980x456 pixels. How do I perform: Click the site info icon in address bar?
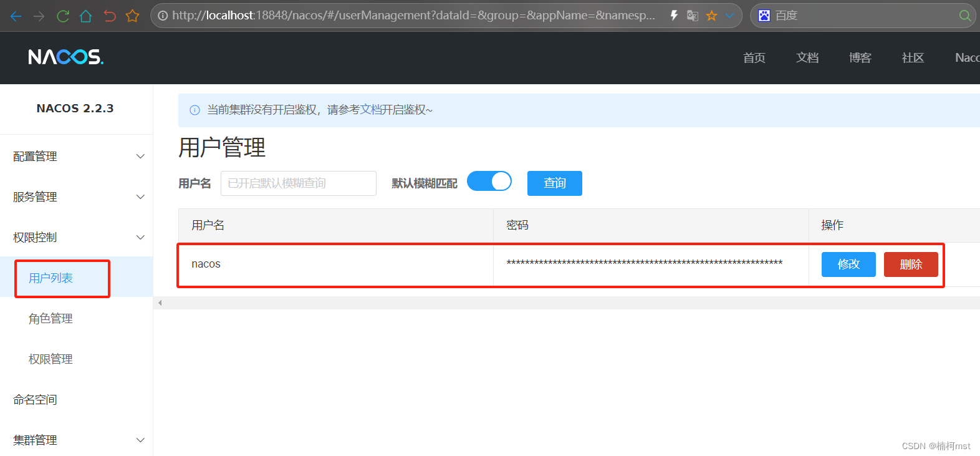163,16
